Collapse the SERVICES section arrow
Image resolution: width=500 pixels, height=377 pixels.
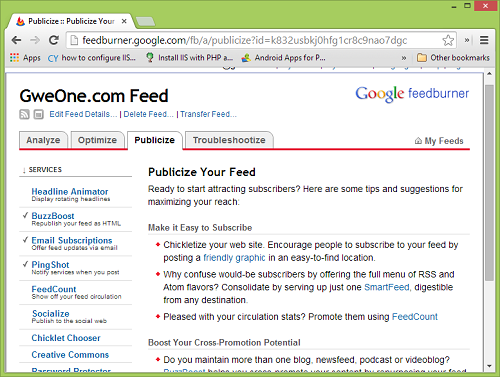pyautogui.click(x=24, y=170)
